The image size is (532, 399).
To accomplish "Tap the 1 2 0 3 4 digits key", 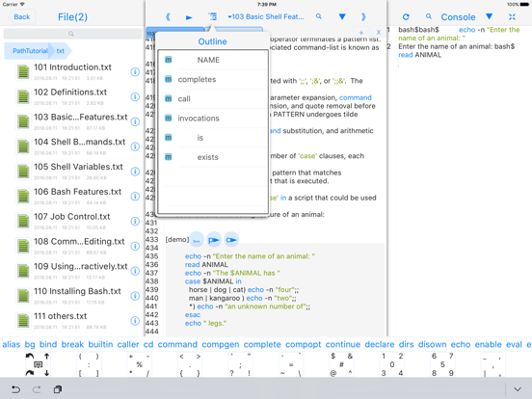I will (x=392, y=364).
